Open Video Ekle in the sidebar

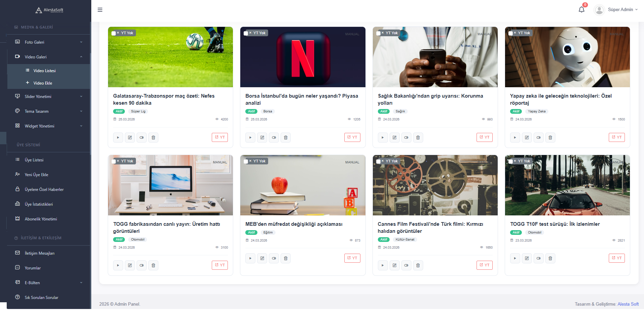point(43,83)
